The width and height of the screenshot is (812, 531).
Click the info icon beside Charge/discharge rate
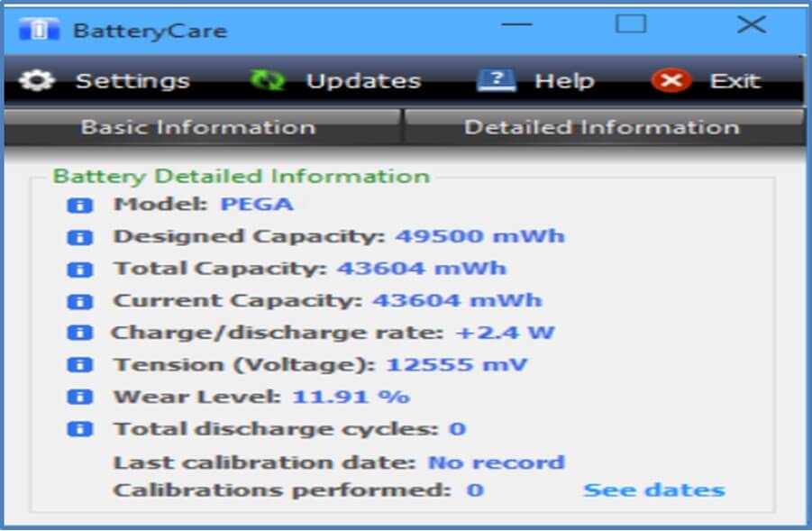[79, 333]
